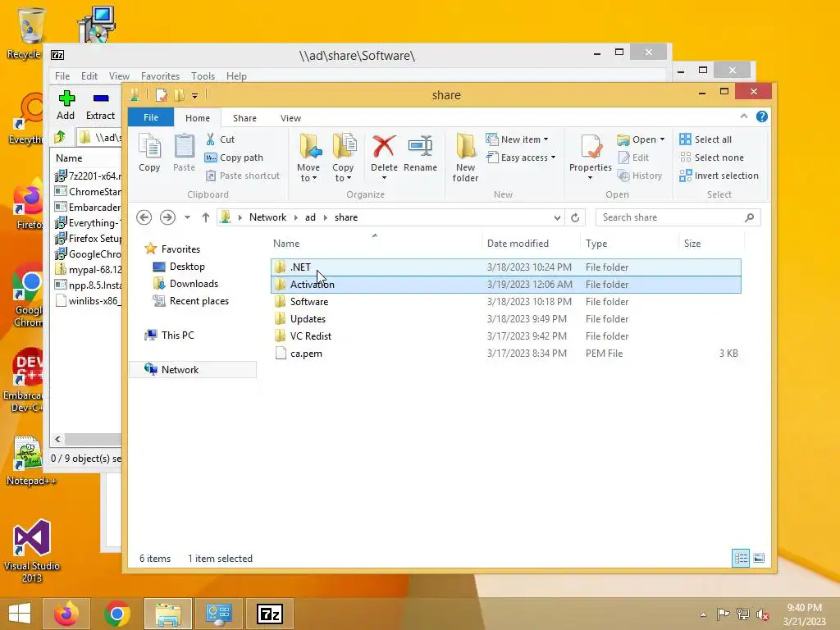
Task: Click the muted volume icon in the system tray
Action: coord(763,614)
